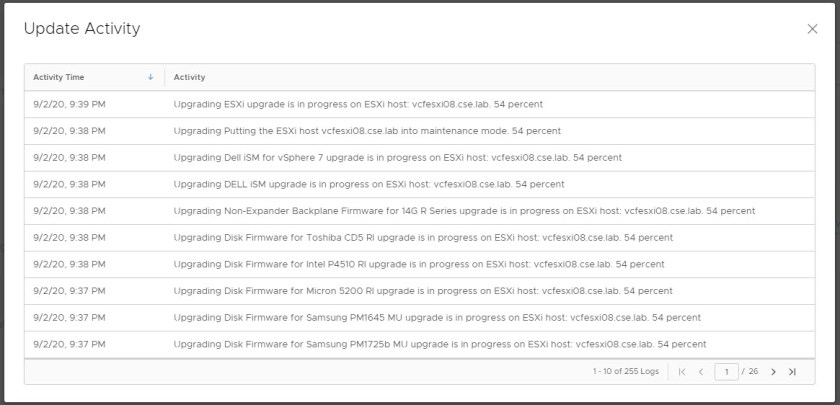Click the Update Activity dialog title
Screen dimensions: 840x405
(82, 29)
